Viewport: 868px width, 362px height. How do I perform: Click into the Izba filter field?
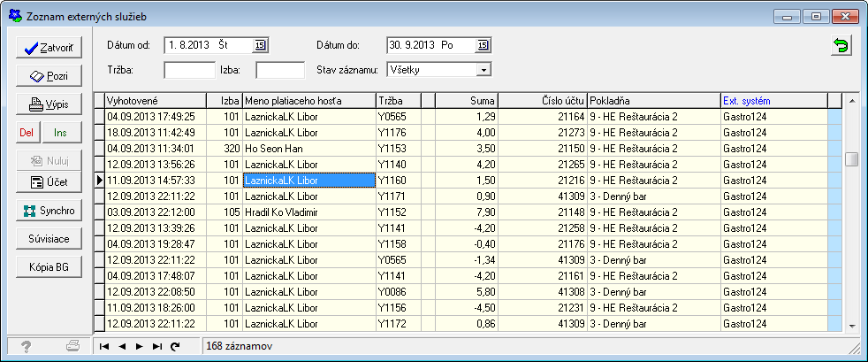click(x=279, y=70)
